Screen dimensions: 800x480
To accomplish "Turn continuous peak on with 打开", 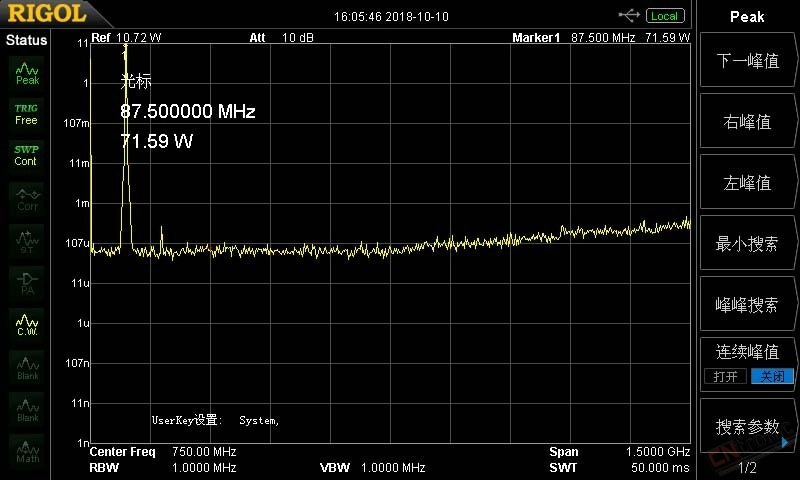I will 725,376.
